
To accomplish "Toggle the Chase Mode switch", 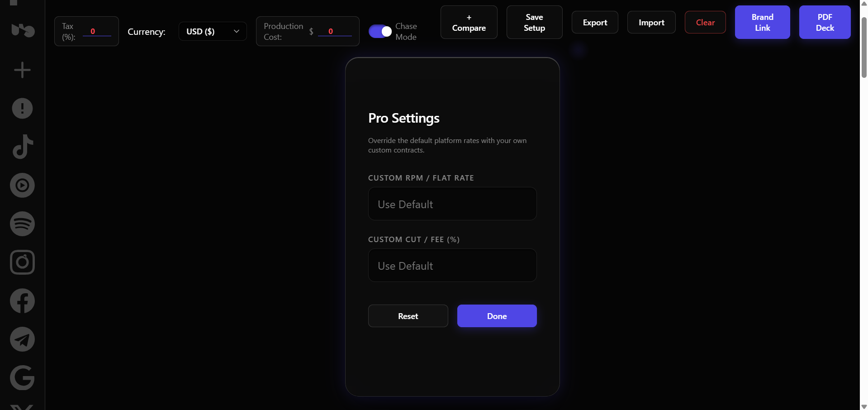I will (380, 31).
